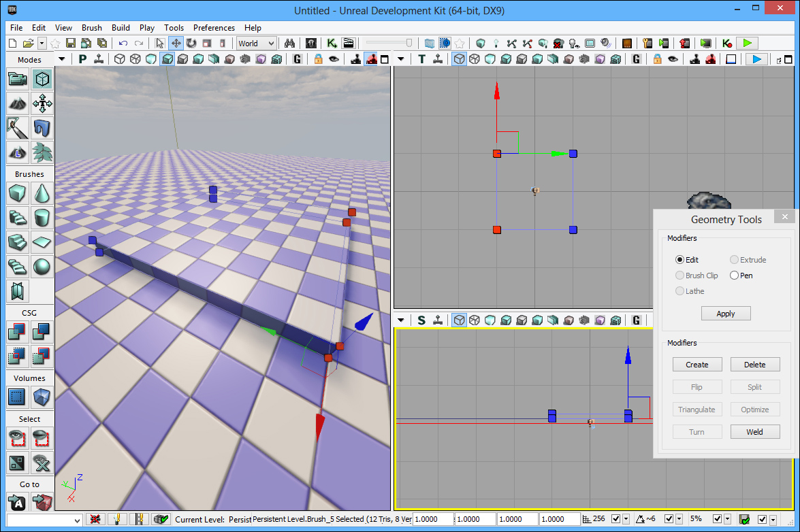The image size is (800, 532).
Task: Click the first scale value input field
Action: coord(433,519)
